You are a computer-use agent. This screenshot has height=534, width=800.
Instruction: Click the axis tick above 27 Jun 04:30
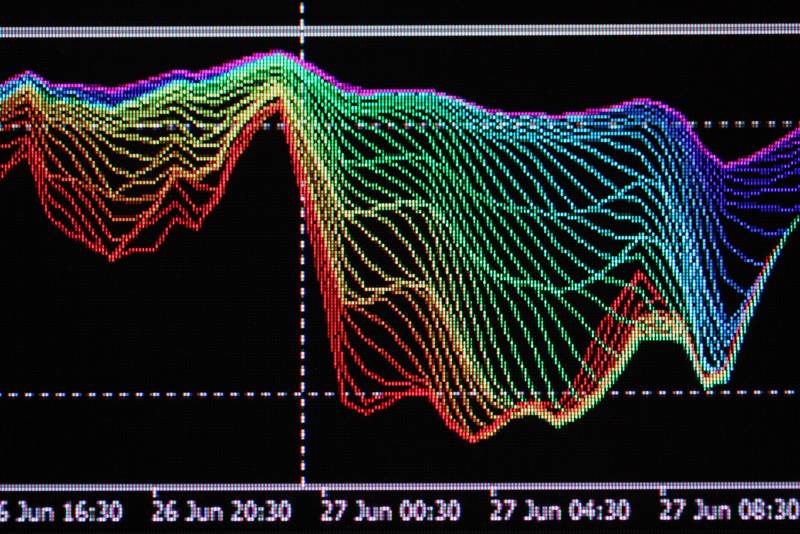(x=492, y=491)
